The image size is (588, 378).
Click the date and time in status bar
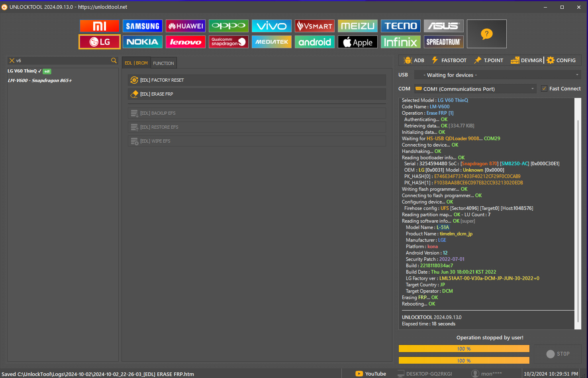551,374
